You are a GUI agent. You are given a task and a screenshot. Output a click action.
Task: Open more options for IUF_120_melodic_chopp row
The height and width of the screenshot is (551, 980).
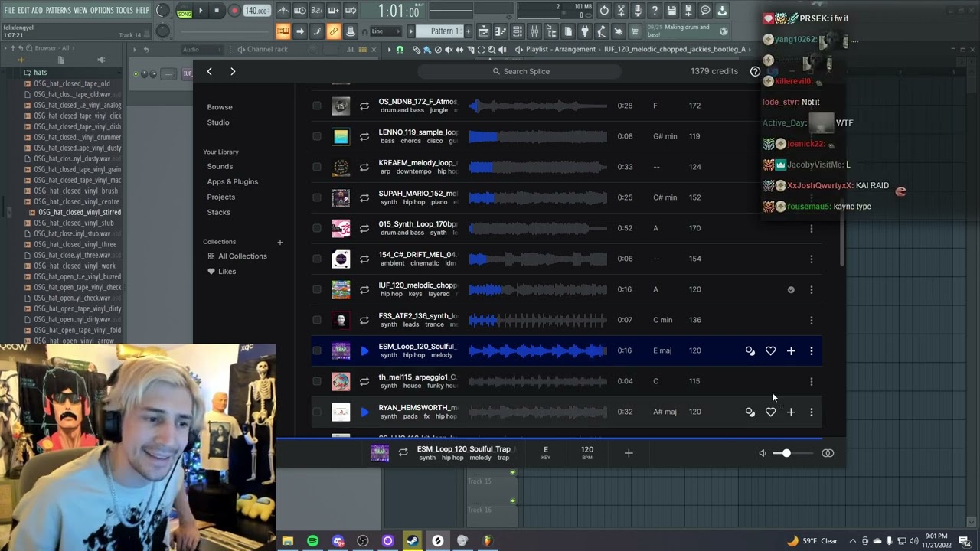point(812,289)
